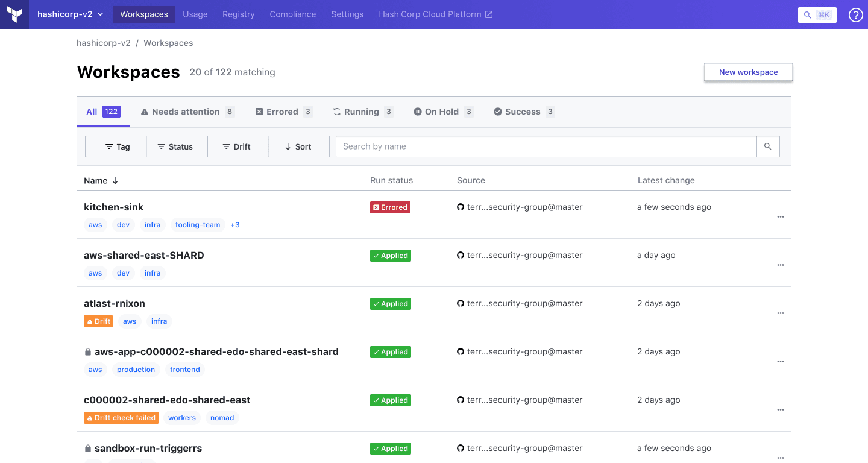Open the aws-shared-east-SHARD workspace link
The image size is (868, 463).
[143, 255]
